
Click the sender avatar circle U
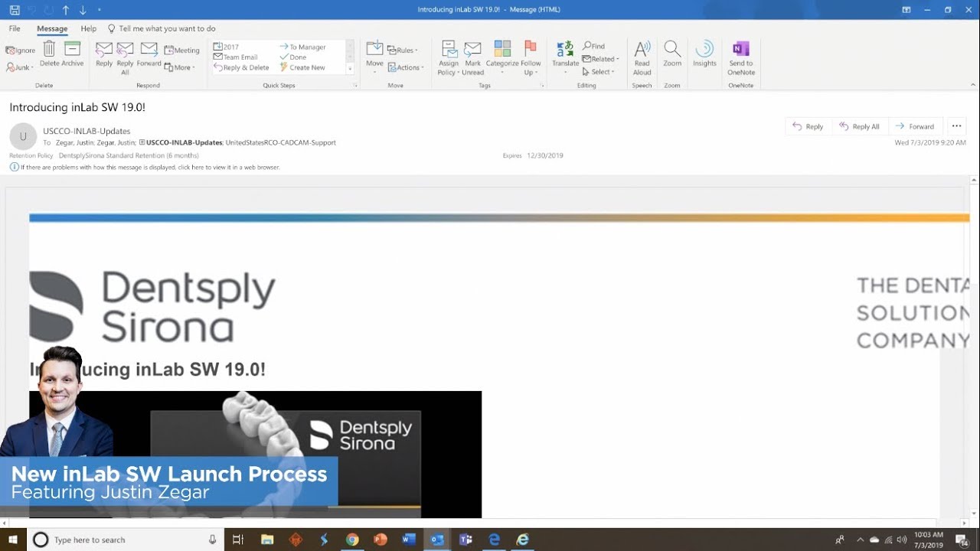(x=23, y=136)
